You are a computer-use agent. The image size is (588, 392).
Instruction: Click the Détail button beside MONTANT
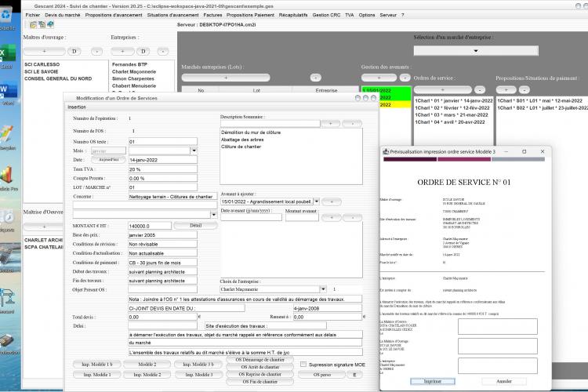pyautogui.click(x=195, y=226)
